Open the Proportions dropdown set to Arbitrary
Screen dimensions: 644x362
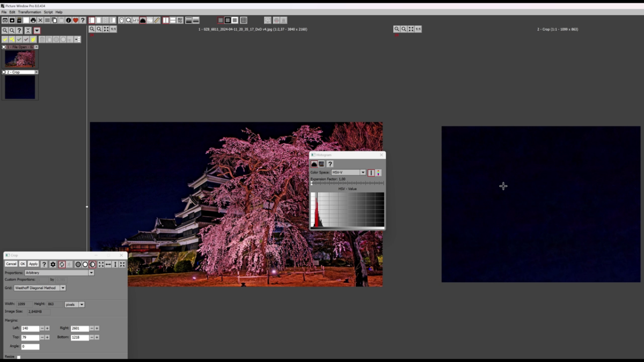(91, 273)
